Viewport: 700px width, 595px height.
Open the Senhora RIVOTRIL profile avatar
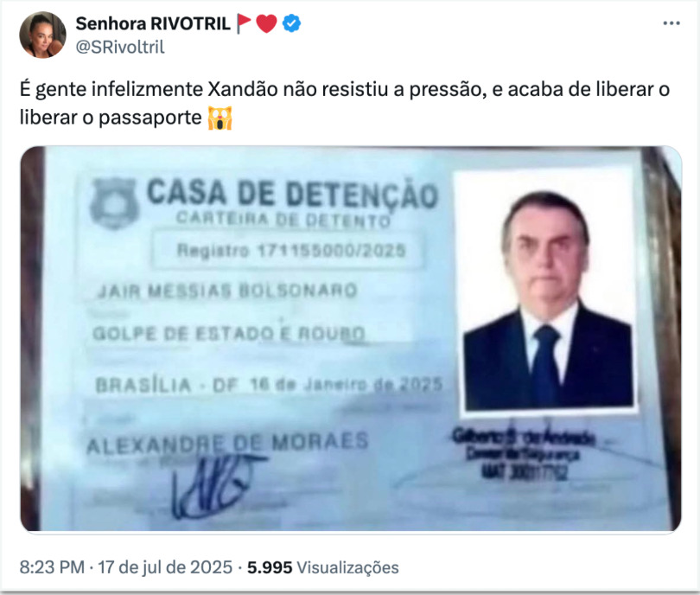[x=42, y=35]
